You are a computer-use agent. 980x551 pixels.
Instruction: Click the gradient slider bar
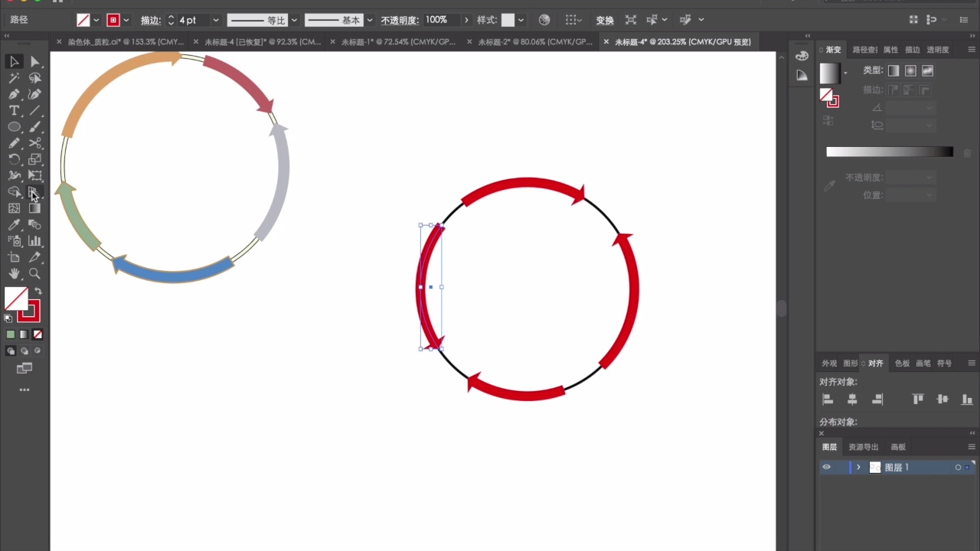(889, 152)
